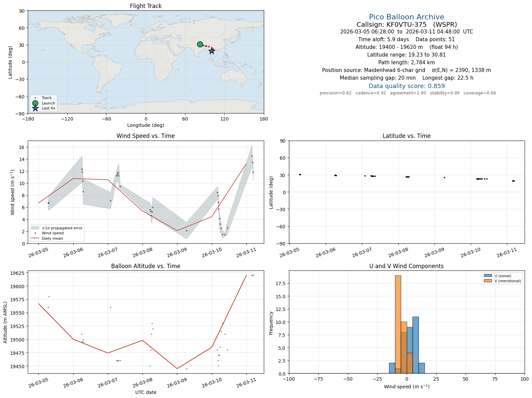The height and width of the screenshot is (398, 532).
Task: Click the 19625 tick on the altitude axis
Action: coord(18,273)
